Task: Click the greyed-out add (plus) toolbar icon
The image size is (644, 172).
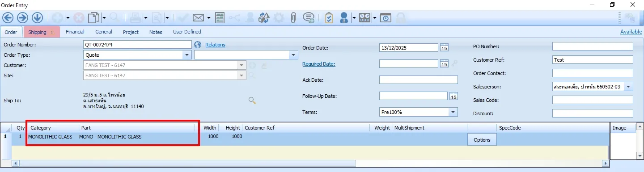Action: click(x=57, y=18)
